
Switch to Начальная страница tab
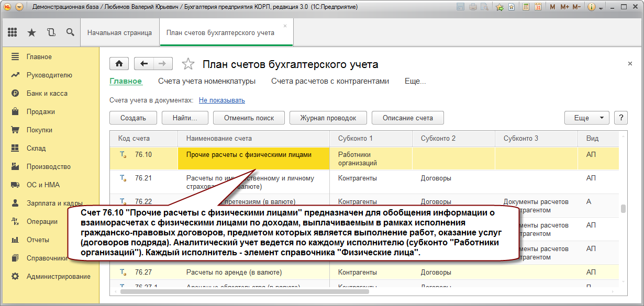120,32
